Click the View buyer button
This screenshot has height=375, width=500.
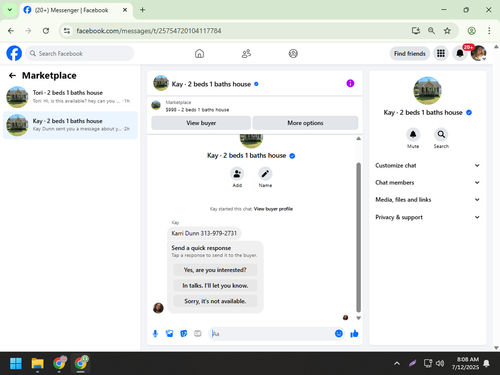point(201,123)
